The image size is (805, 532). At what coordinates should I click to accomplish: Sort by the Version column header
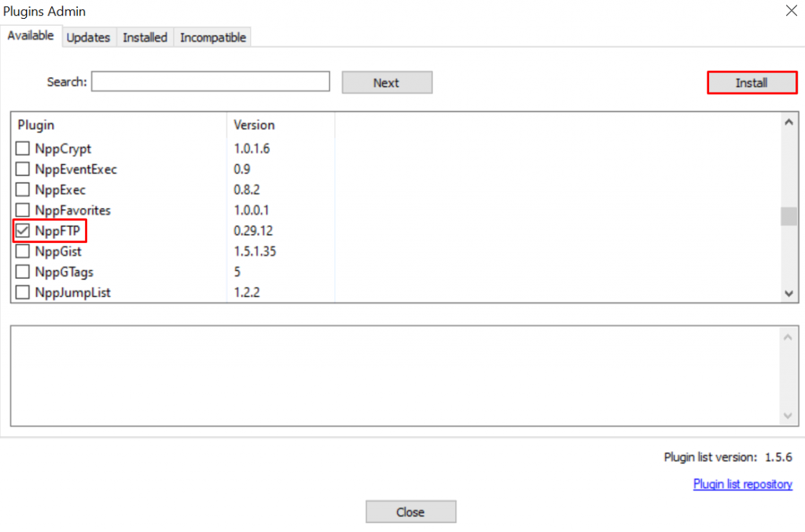281,125
